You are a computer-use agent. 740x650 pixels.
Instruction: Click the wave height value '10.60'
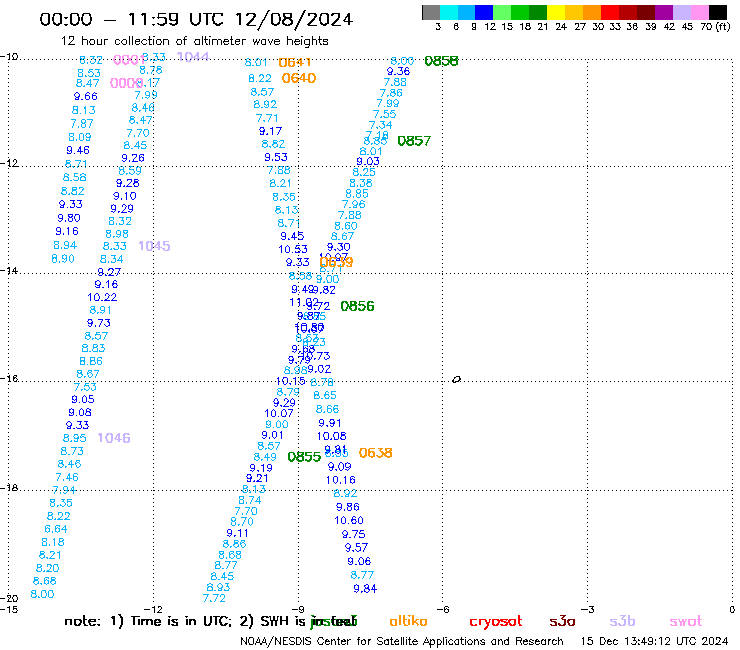tap(349, 521)
